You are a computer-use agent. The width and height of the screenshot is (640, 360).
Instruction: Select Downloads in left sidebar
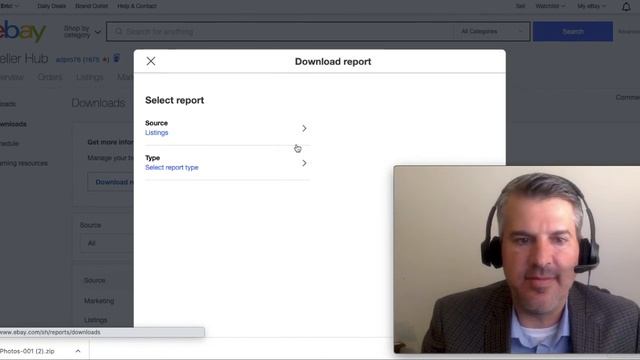(13, 124)
